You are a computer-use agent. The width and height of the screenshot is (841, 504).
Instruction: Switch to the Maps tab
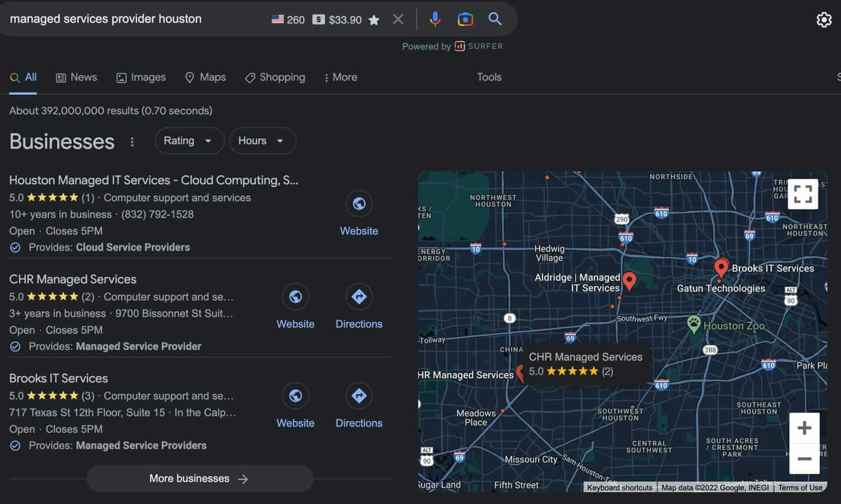pos(205,78)
